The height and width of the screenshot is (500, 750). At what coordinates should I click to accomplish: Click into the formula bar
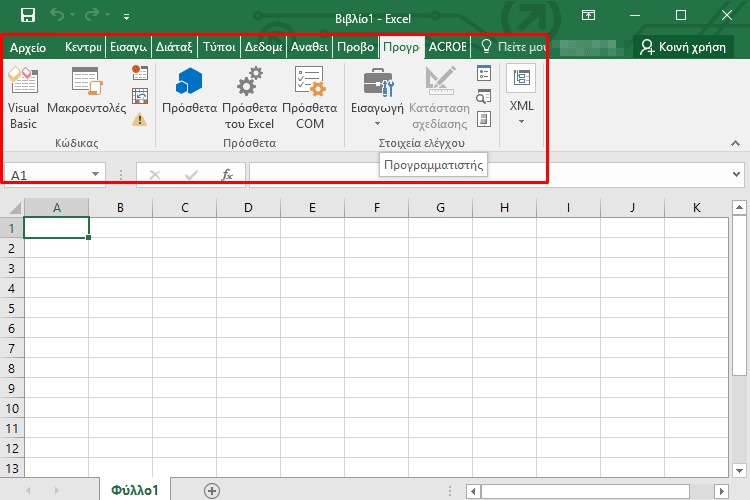coord(488,175)
